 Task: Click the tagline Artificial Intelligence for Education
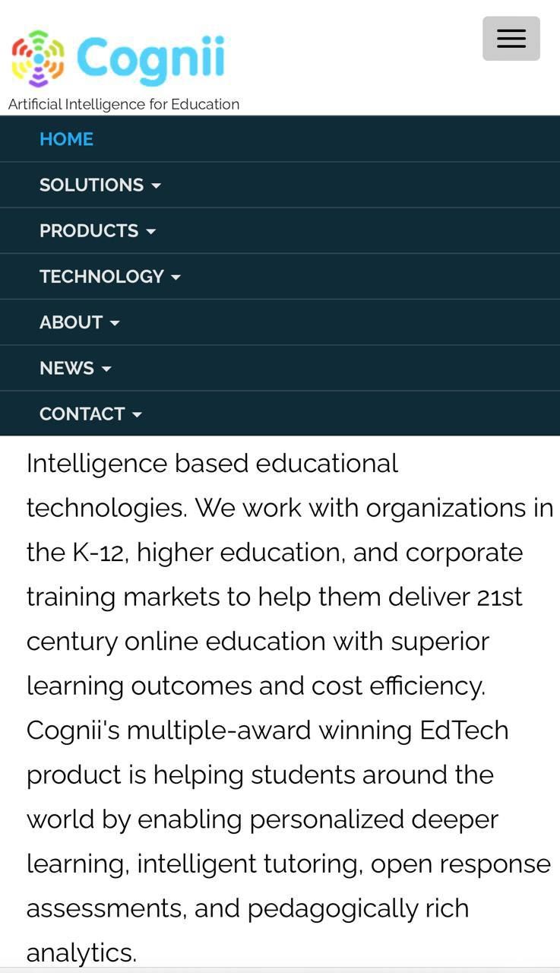[124, 104]
